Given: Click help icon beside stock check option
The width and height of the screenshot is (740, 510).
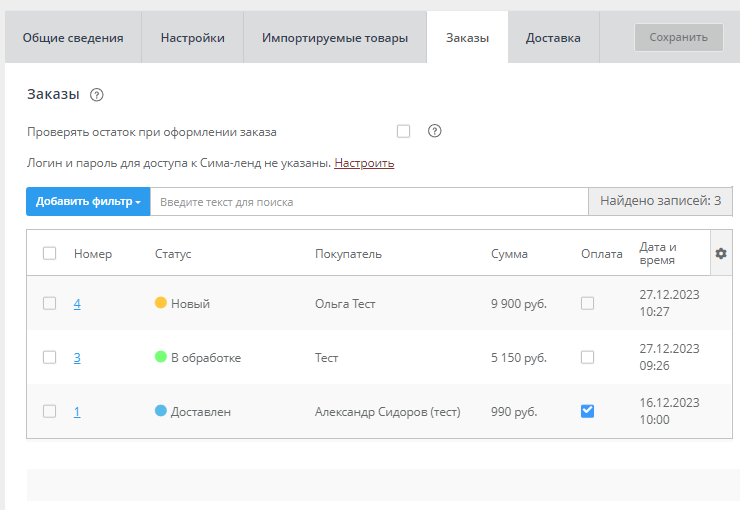Looking at the screenshot, I should tap(435, 131).
